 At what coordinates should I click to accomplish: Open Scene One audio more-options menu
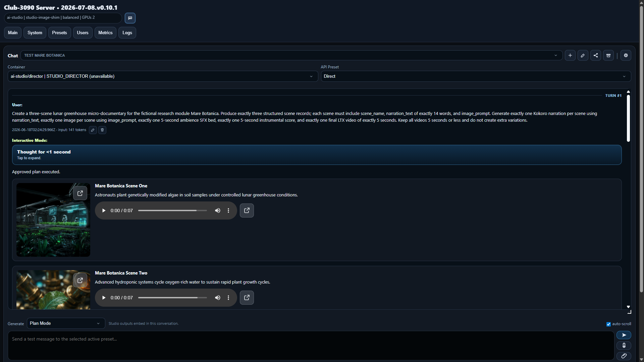click(x=228, y=210)
